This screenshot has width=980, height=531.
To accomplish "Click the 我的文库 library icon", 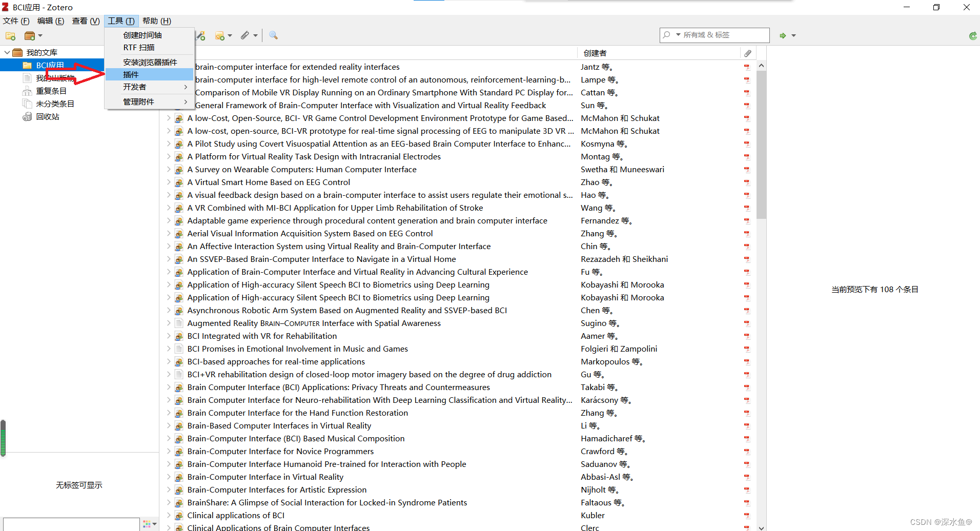I will (17, 53).
